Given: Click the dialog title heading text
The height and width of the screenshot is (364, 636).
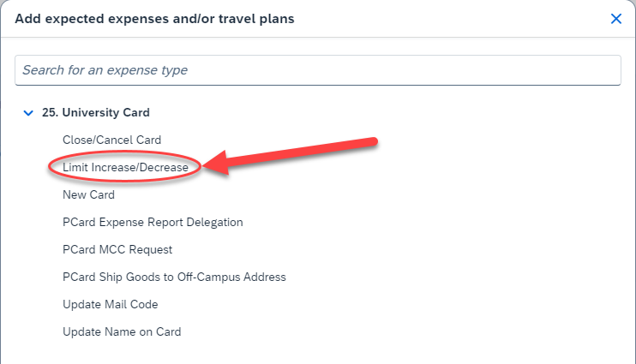Looking at the screenshot, I should [x=155, y=19].
